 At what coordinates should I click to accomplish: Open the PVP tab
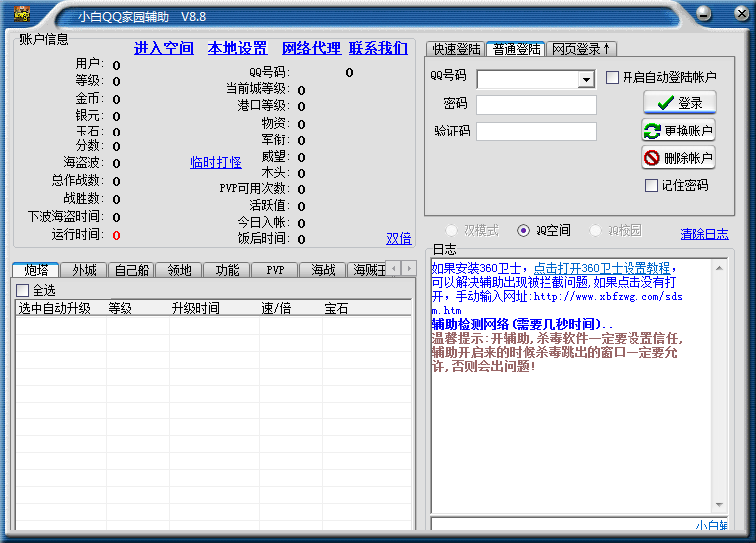[x=275, y=270]
